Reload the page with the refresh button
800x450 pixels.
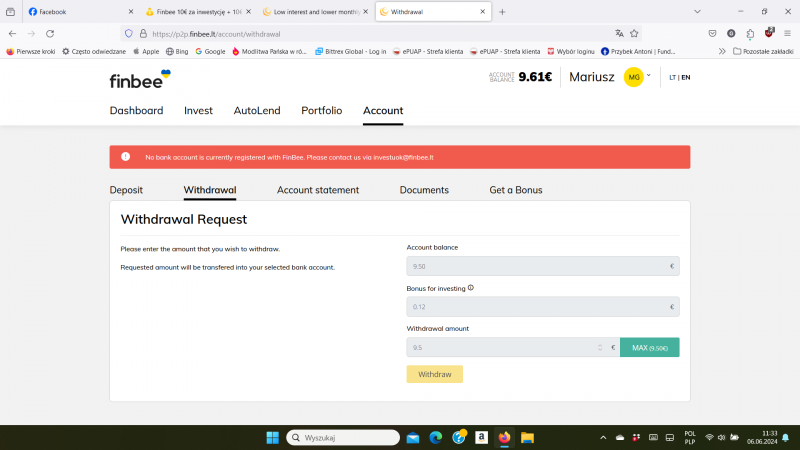coord(50,33)
